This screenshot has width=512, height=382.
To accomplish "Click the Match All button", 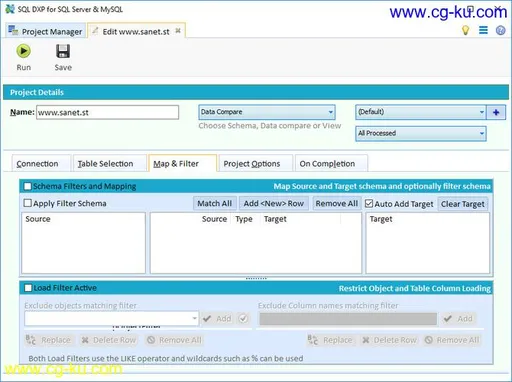I will coord(215,203).
